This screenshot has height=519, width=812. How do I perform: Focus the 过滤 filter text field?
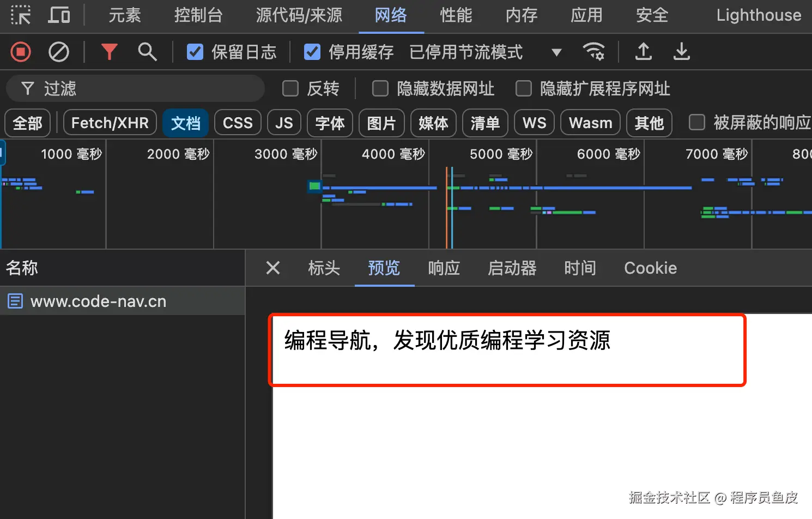[135, 88]
